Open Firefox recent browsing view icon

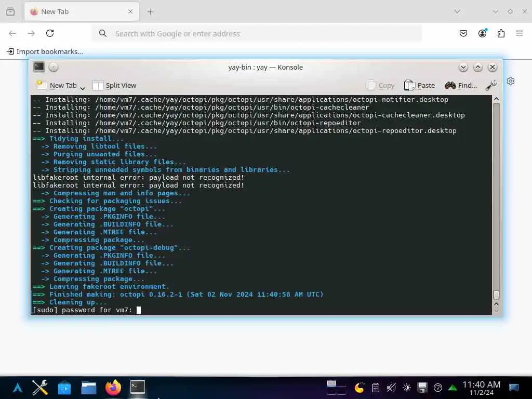tap(10, 11)
